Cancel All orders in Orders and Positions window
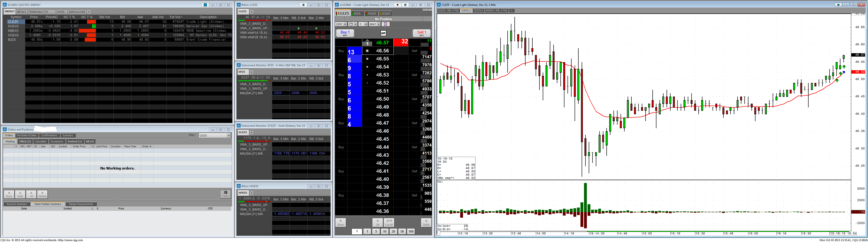 pyautogui.click(x=31, y=195)
